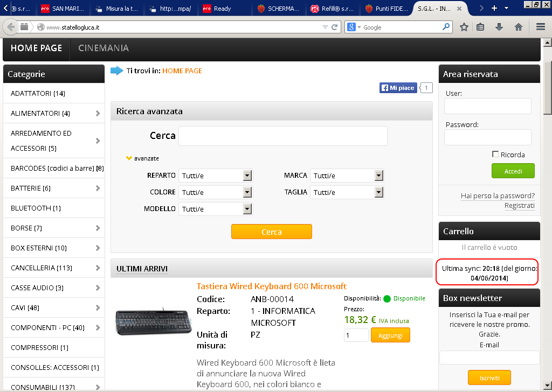Expand the CAVI category arrow
The height and width of the screenshot is (392, 552).
coord(98,307)
